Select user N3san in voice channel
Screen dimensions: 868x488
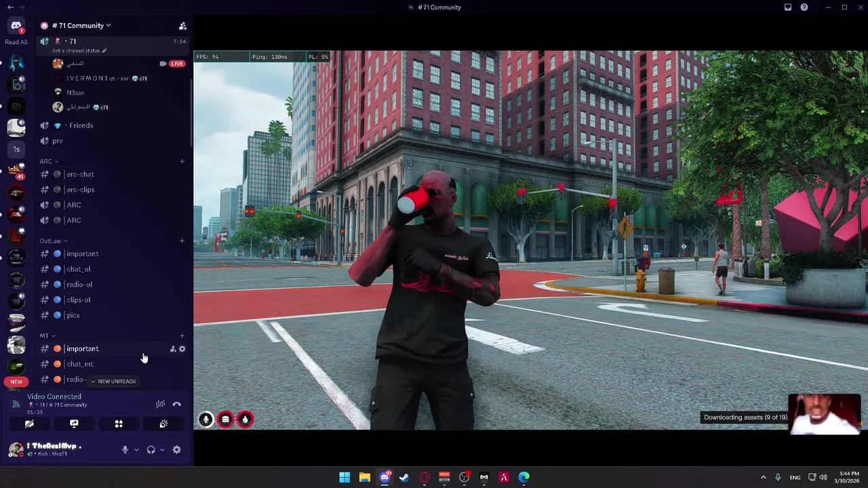(75, 92)
